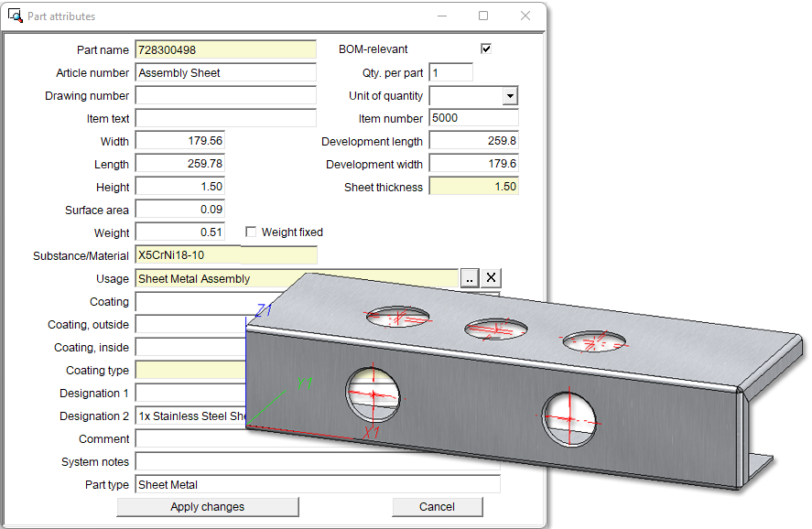Screen dimensions: 812x529
Task: Open the Usage browse button with dots
Action: click(470, 278)
